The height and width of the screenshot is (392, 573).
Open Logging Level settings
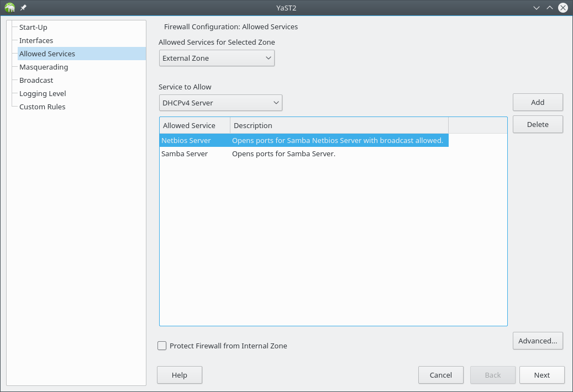[x=43, y=93]
